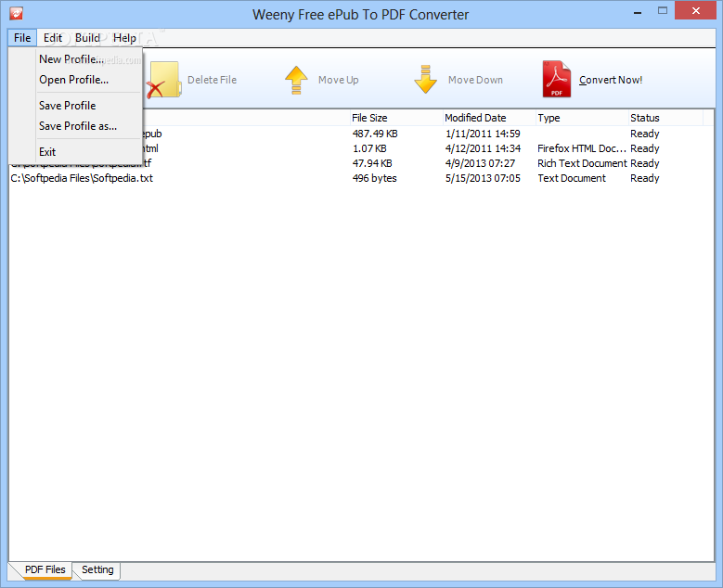This screenshot has height=588, width=723.
Task: Choose Open Profile... menu entry
Action: 73,80
